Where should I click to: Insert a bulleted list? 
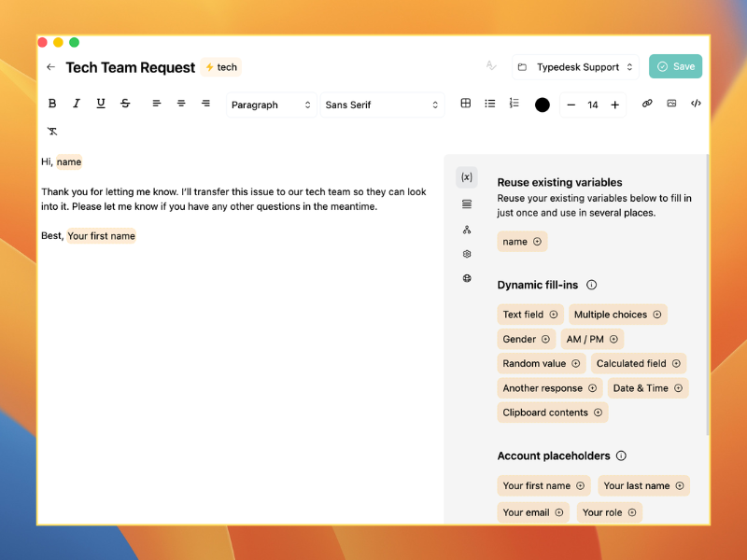click(489, 104)
